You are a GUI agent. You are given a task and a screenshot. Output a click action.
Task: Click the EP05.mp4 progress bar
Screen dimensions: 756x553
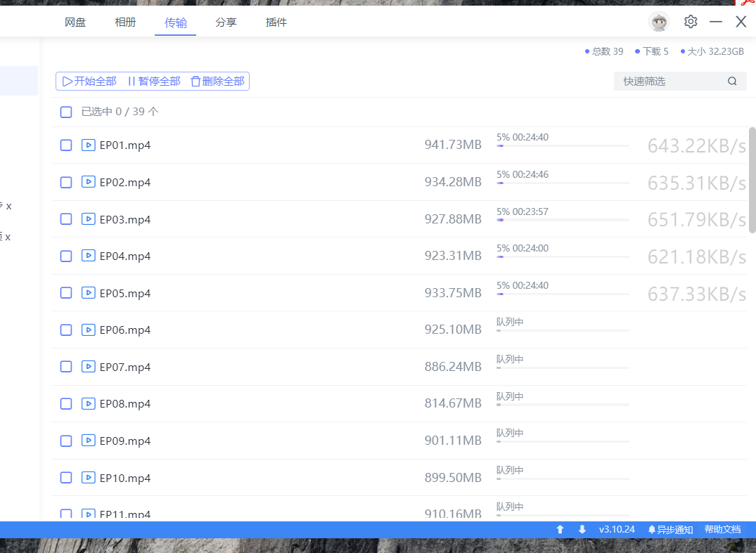pyautogui.click(x=563, y=294)
